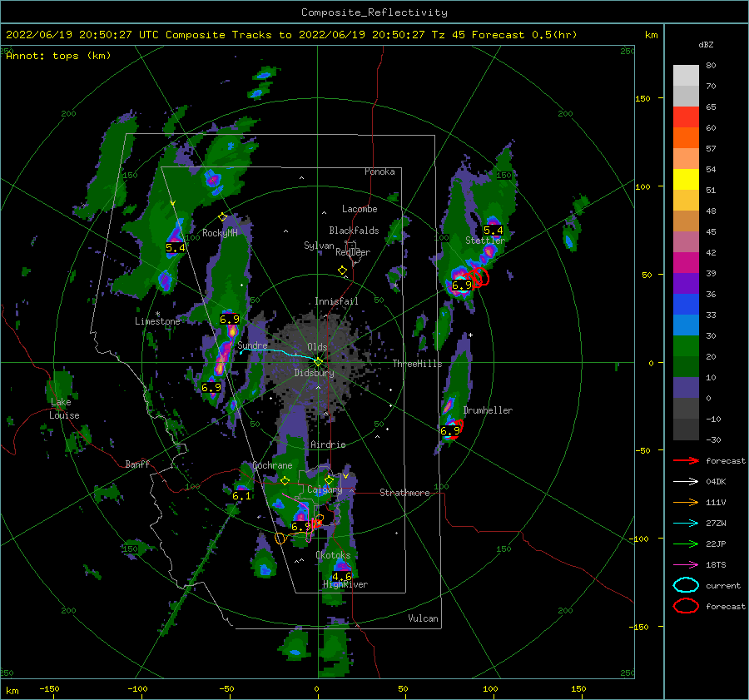
Task: Click the dBZ legend heading
Action: (706, 45)
